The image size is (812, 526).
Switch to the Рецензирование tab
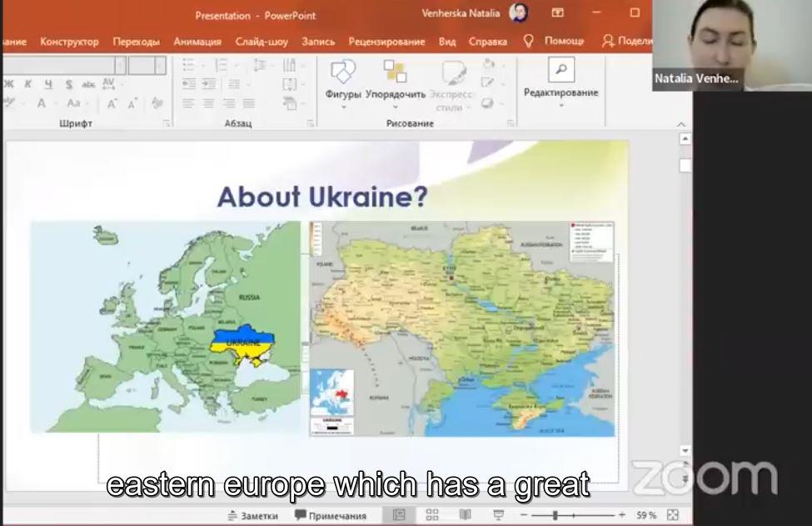pyautogui.click(x=386, y=42)
